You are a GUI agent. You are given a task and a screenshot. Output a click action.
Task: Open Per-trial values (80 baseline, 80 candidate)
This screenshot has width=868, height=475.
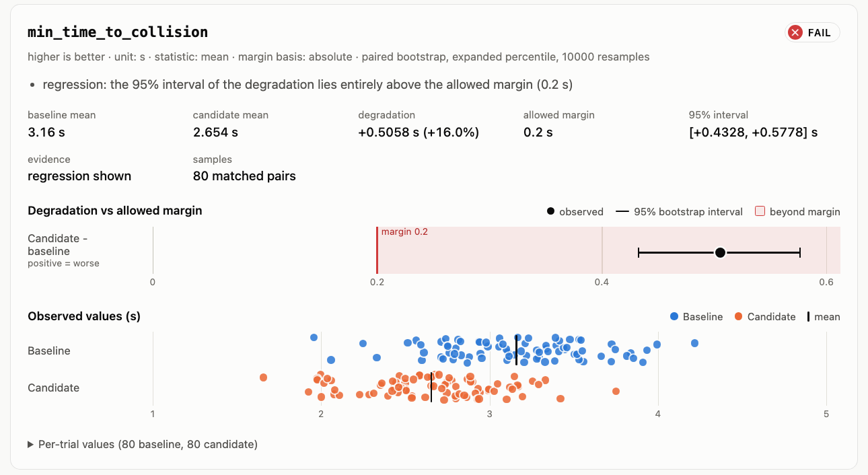pos(143,445)
